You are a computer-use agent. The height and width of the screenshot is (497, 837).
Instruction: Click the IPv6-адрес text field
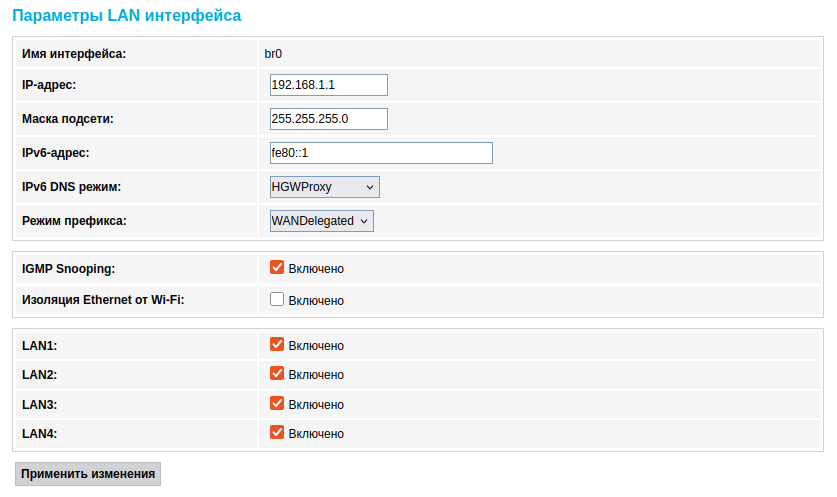tap(381, 153)
